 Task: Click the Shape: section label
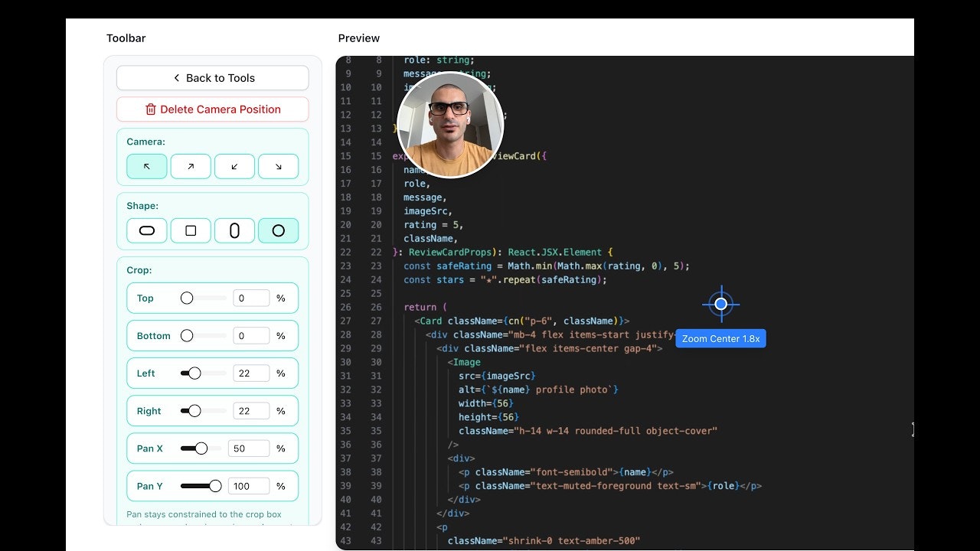pyautogui.click(x=142, y=206)
